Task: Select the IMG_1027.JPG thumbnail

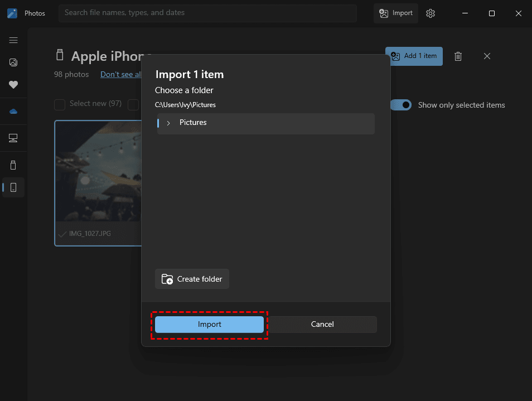Action: pyautogui.click(x=98, y=183)
